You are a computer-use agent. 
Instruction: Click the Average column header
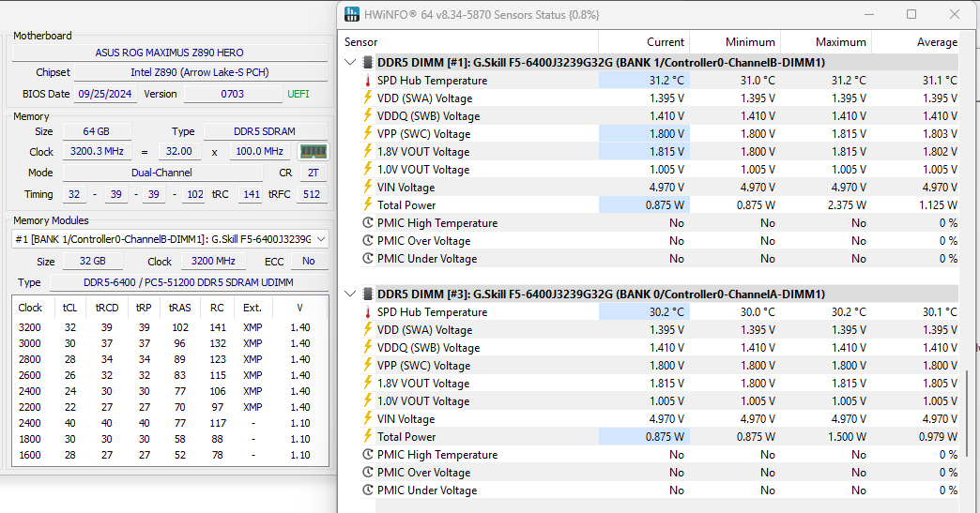click(x=916, y=42)
